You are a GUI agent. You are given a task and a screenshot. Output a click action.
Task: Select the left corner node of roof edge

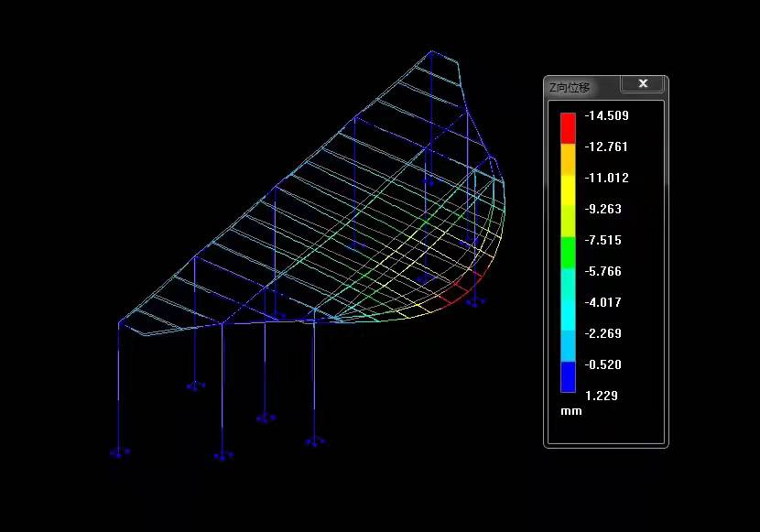click(x=120, y=322)
